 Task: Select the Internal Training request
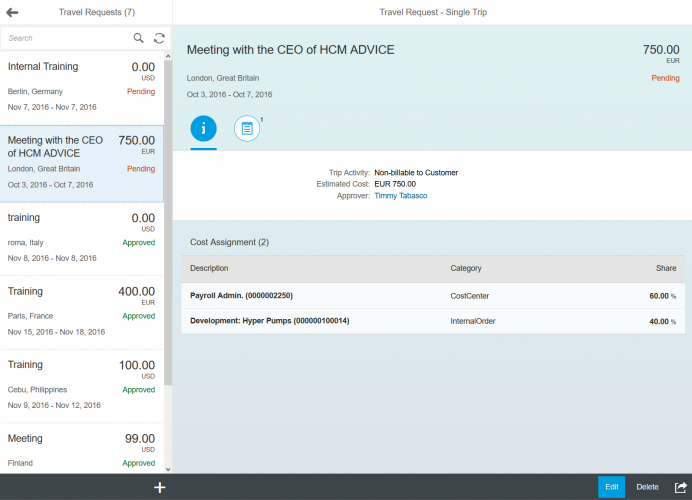(x=82, y=88)
